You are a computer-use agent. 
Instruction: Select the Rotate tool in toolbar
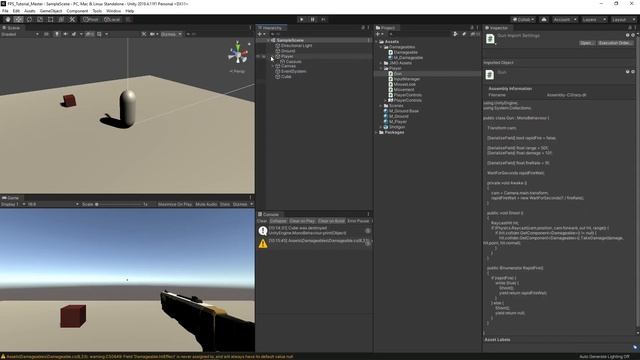point(29,20)
